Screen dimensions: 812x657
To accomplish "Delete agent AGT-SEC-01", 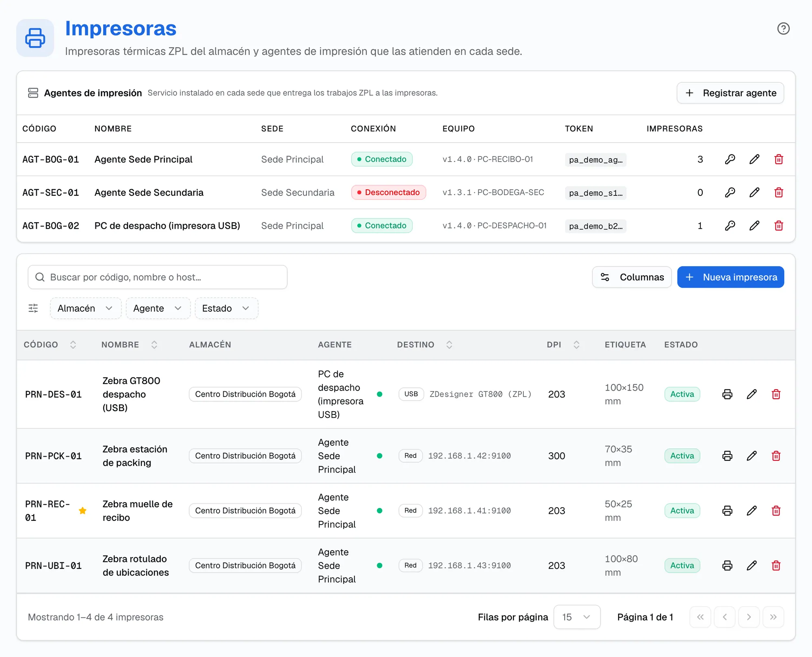I will point(779,193).
